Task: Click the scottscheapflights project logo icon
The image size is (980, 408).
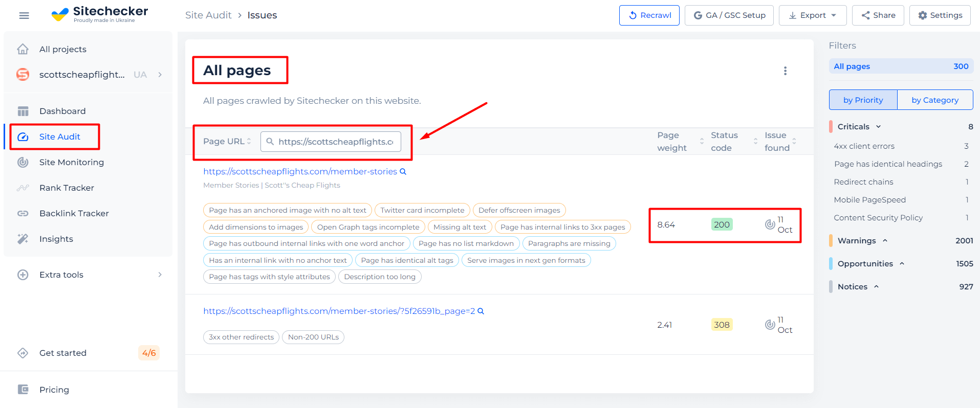Action: tap(23, 75)
